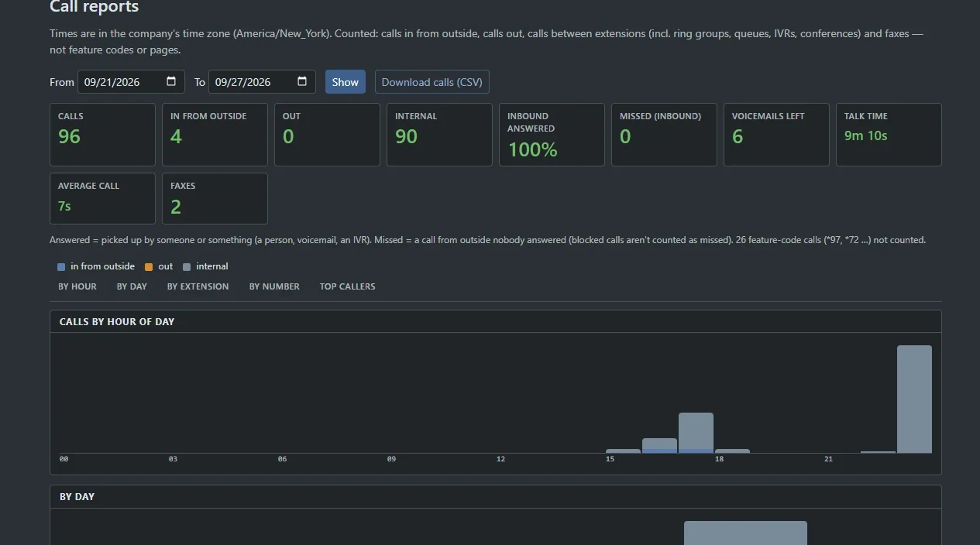
Task: Switch to the TOP CALLERS tab
Action: (348, 286)
